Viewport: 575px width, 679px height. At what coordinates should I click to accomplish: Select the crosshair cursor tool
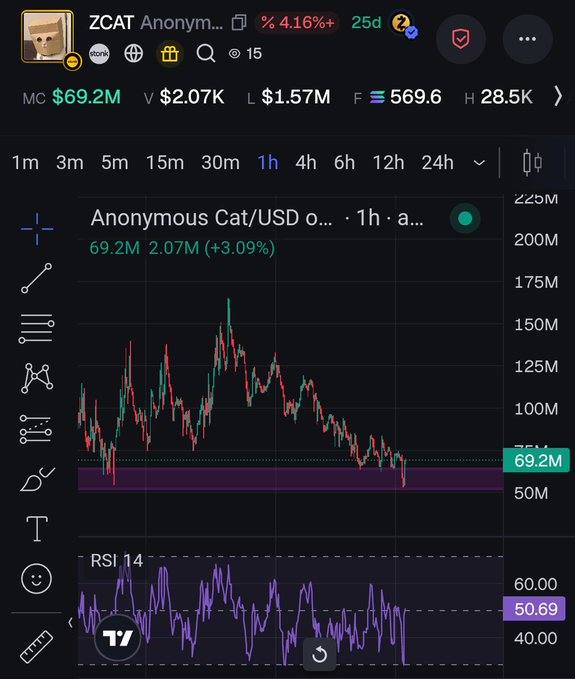pyautogui.click(x=37, y=229)
